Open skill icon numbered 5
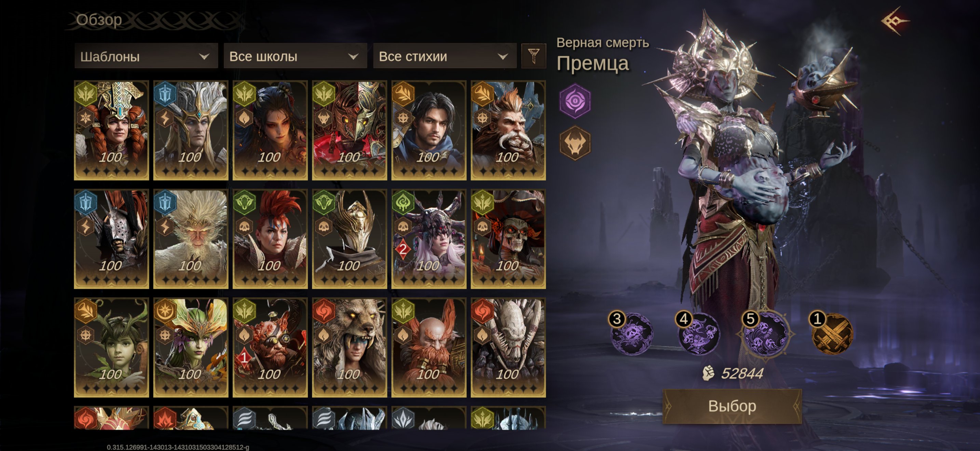 [x=765, y=333]
